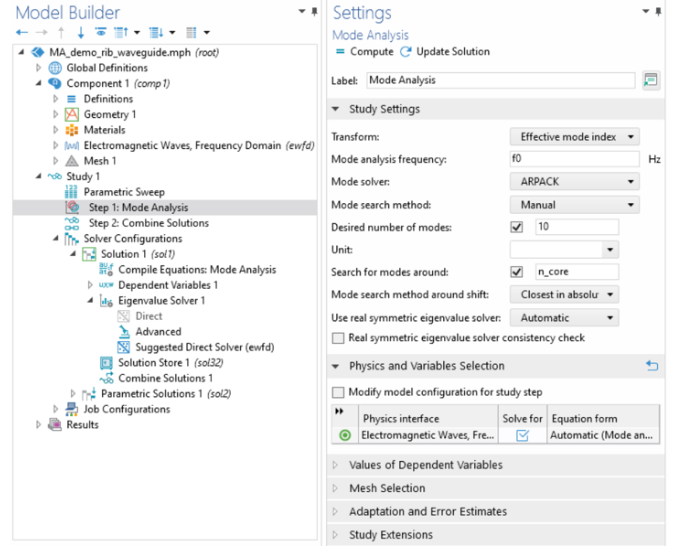Expand the Global Definitions tree node

coord(38,68)
